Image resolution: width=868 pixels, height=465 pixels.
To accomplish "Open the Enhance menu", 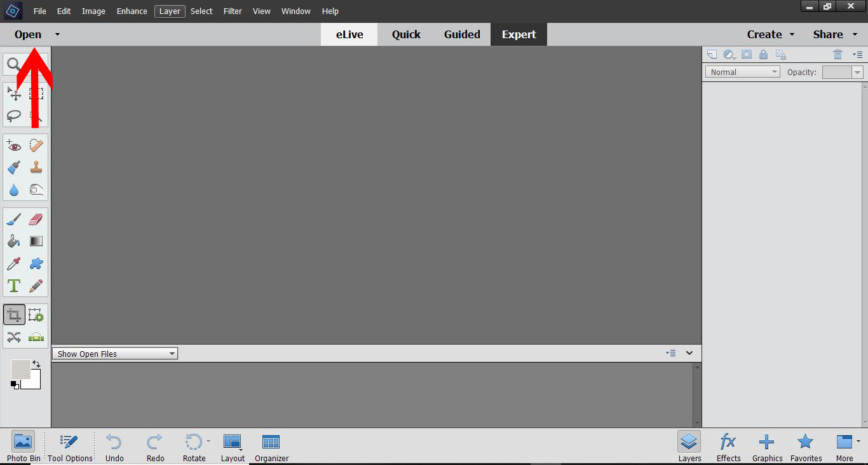I will (132, 11).
